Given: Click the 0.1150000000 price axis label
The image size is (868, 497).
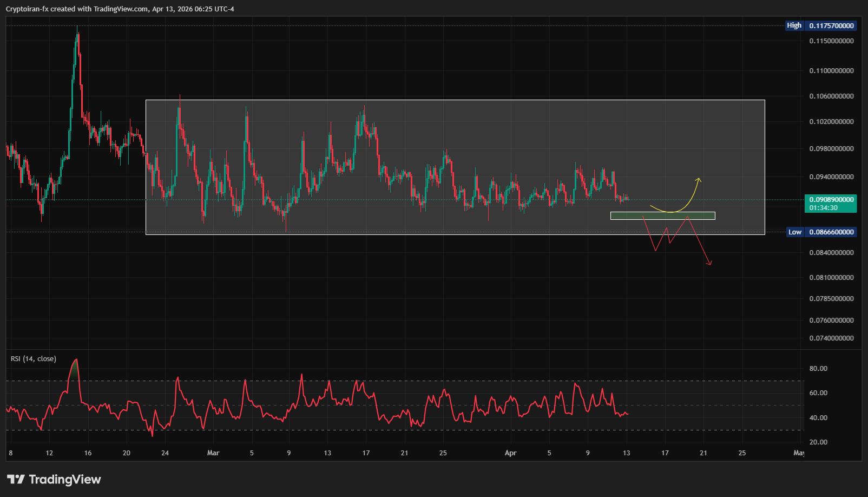Looking at the screenshot, I should tap(831, 41).
